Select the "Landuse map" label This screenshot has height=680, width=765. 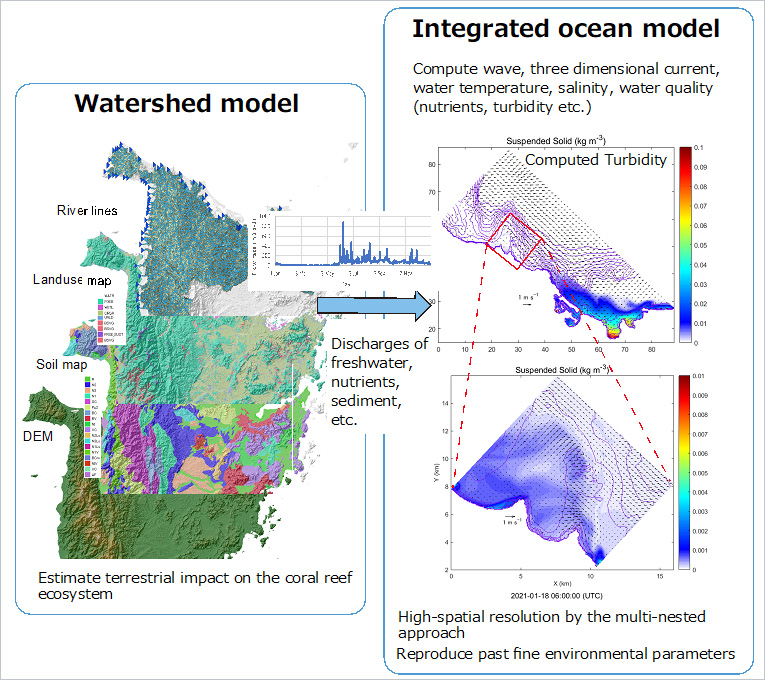[72, 281]
